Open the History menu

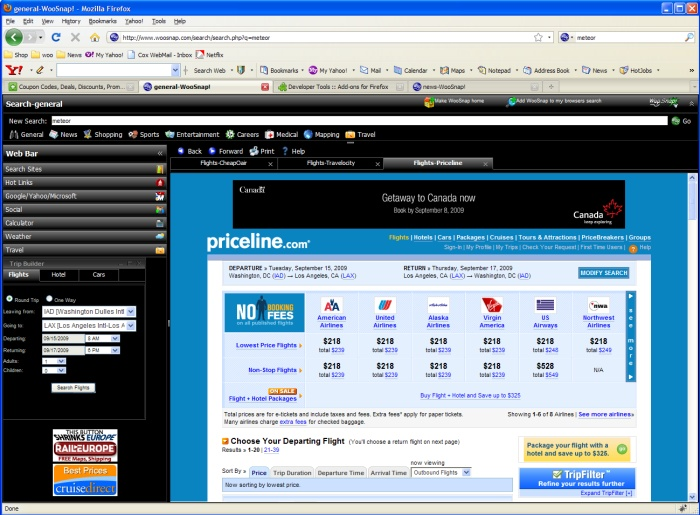(71, 21)
